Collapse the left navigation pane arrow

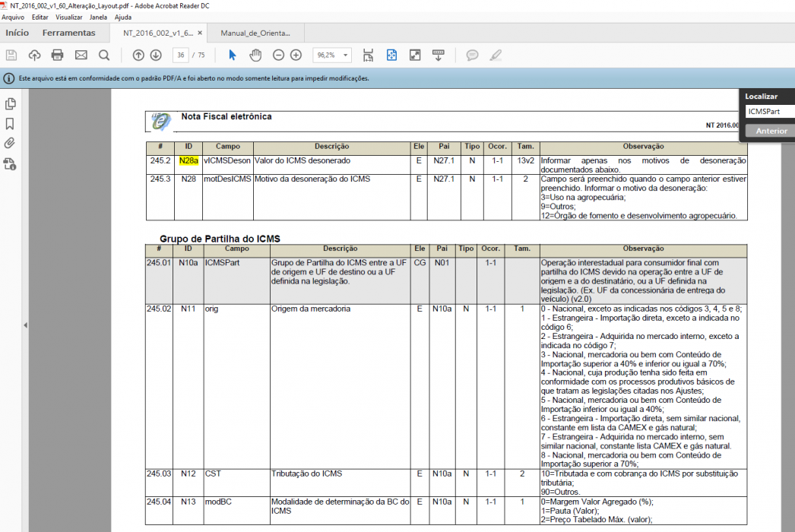click(x=25, y=325)
